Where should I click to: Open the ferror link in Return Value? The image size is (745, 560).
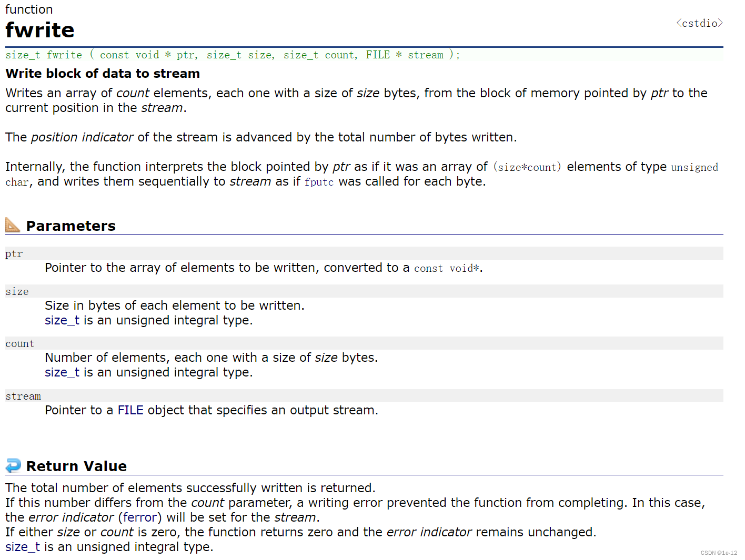[x=140, y=517]
